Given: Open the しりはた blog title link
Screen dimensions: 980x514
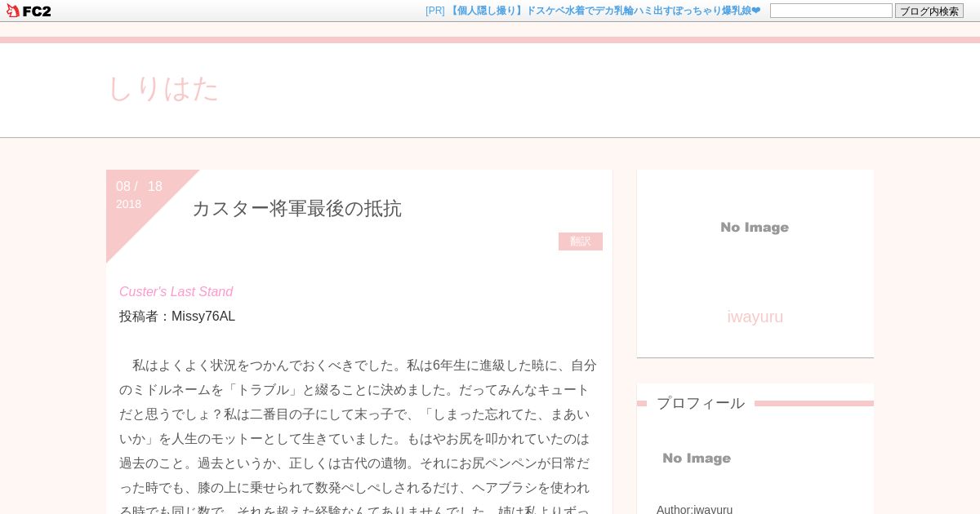Looking at the screenshot, I should click(163, 88).
